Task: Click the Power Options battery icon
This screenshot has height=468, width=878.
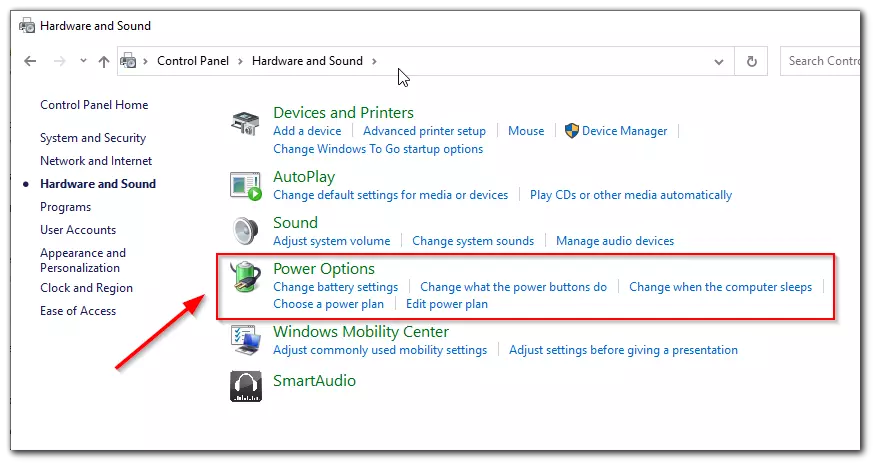Action: pyautogui.click(x=246, y=277)
